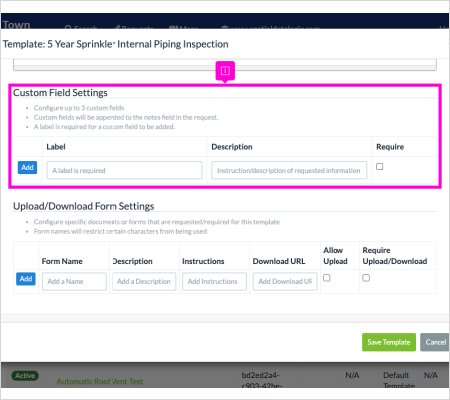
Task: Click the 'Add a Description' form field
Action: coord(144,281)
